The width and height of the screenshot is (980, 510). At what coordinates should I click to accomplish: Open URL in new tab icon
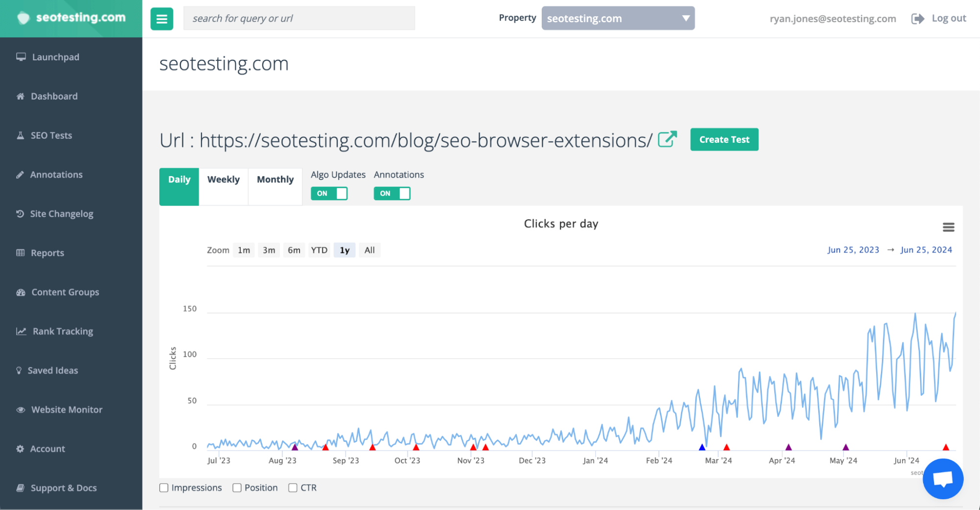click(667, 139)
